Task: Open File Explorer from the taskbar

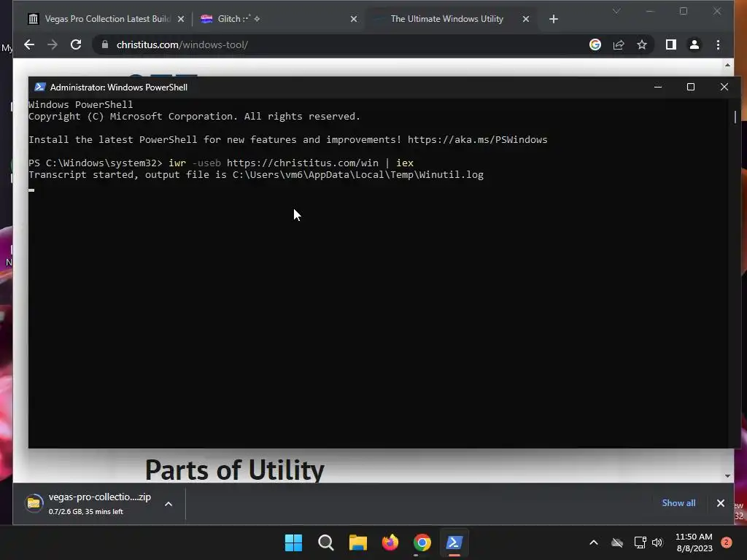Action: 357,542
